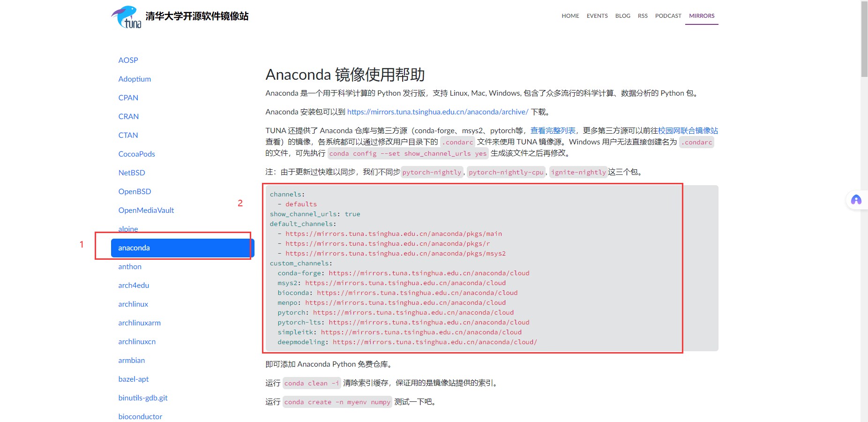Open the 校园网联合镜像站 link
The image size is (868, 422).
(x=688, y=130)
